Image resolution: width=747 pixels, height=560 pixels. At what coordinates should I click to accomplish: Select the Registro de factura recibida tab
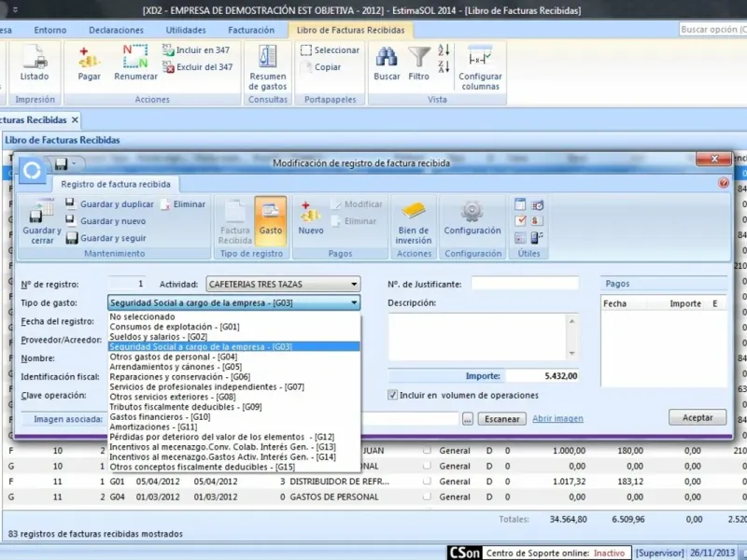[x=115, y=184]
